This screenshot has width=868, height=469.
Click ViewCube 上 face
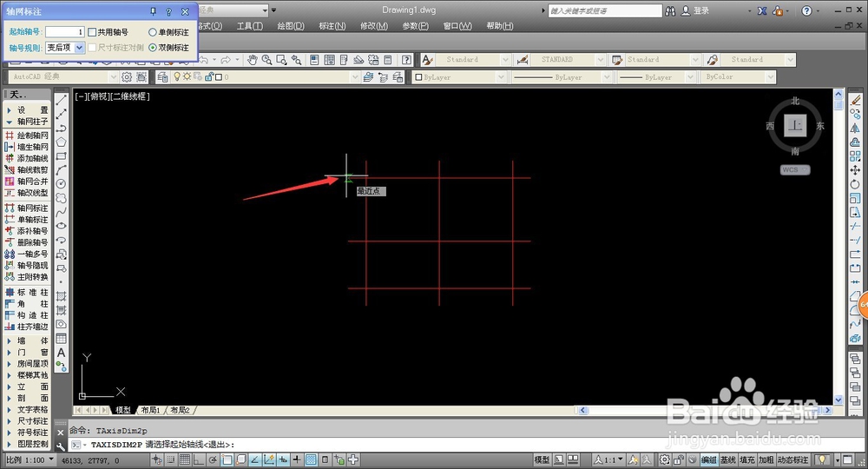(x=795, y=126)
